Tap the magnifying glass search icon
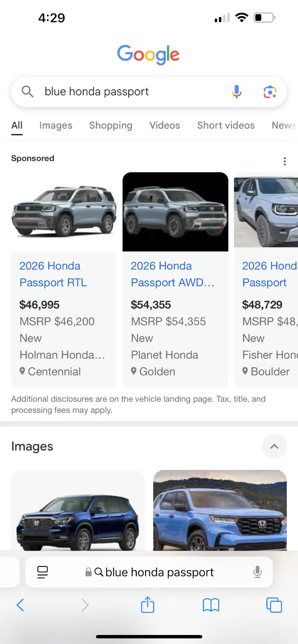 28,92
